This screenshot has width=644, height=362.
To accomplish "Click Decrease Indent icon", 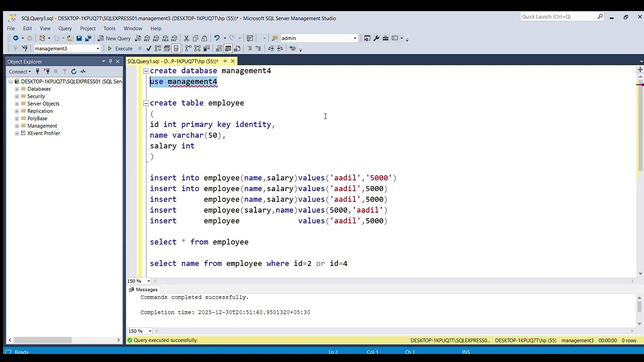I will tap(271, 49).
